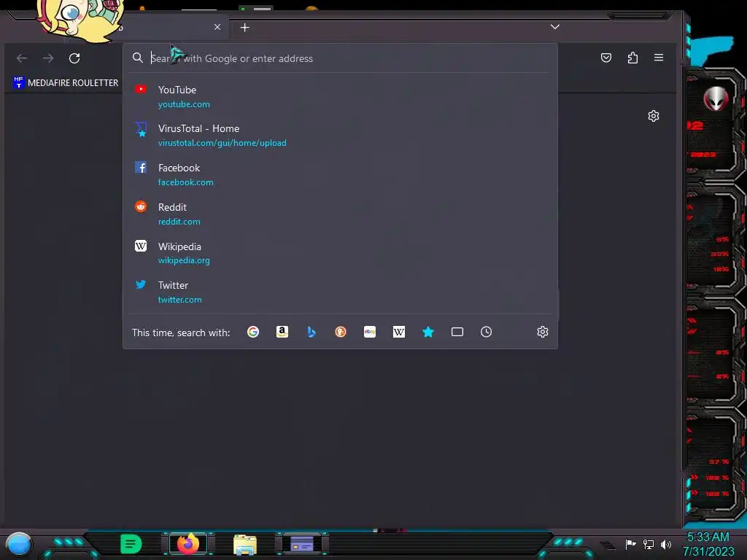Open the Start orb on taskbar
Viewport: 747px width, 560px height.
19,545
